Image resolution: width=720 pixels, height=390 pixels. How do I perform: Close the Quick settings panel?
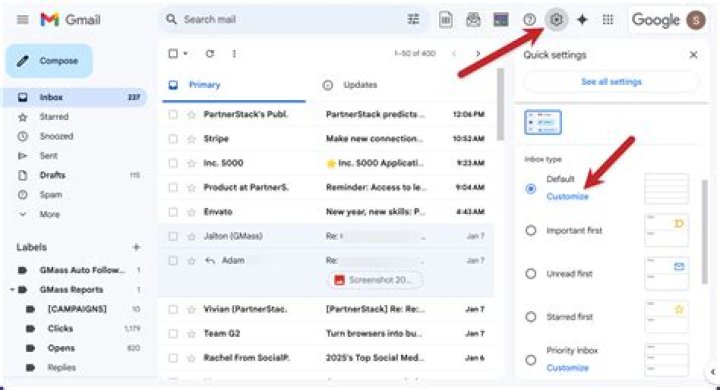coord(693,55)
